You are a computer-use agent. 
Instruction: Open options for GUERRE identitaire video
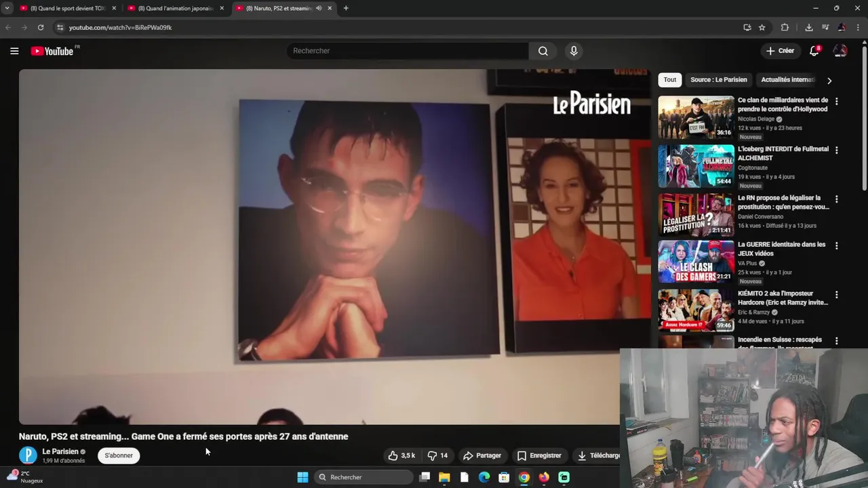(836, 245)
